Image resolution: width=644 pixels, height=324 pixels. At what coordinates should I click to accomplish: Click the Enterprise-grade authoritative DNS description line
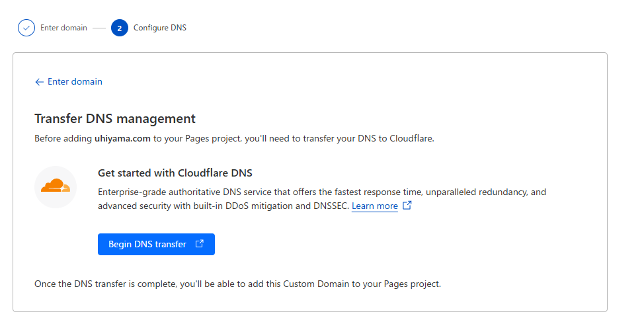coord(321,192)
